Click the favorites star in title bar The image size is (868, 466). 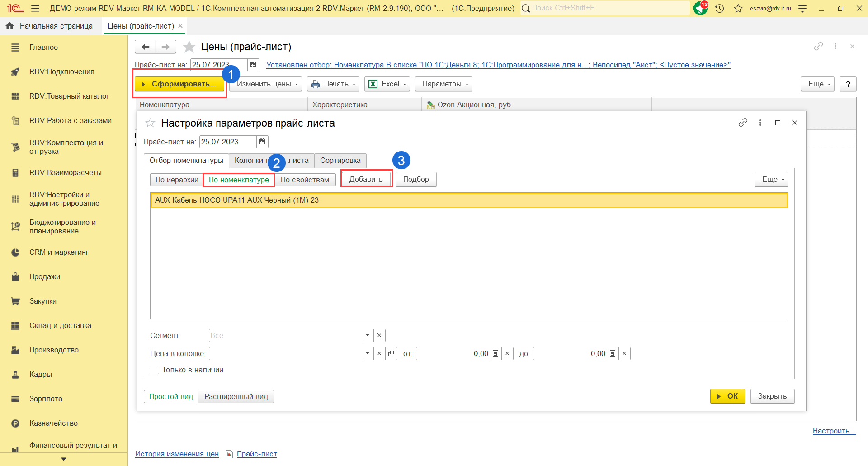point(738,8)
